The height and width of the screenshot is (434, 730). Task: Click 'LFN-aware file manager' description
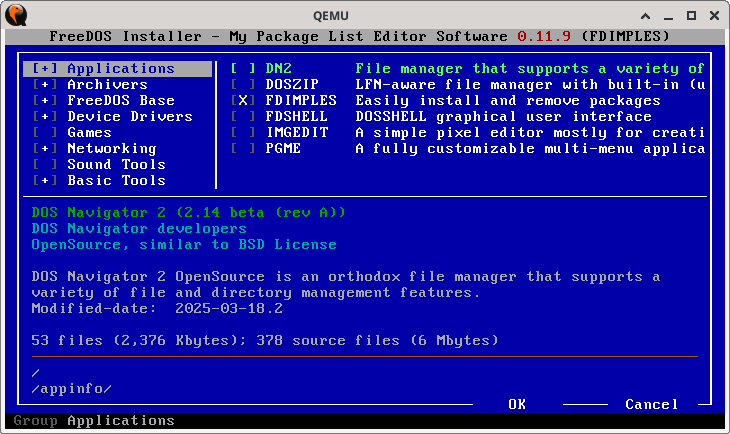pyautogui.click(x=530, y=84)
